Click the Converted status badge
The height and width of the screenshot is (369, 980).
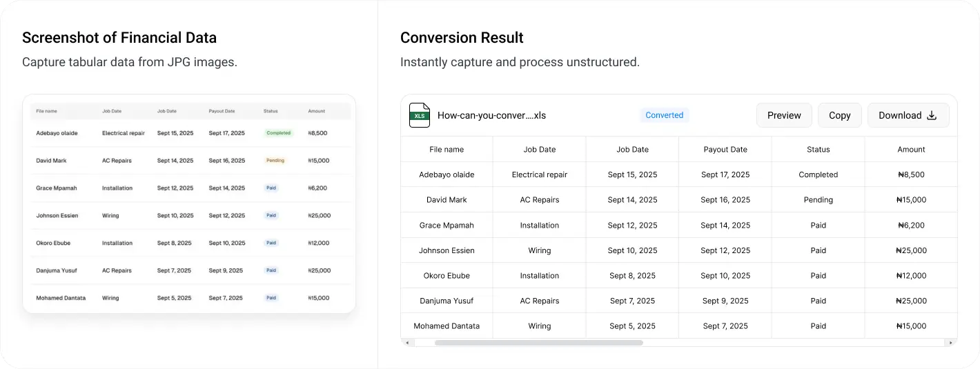664,115
